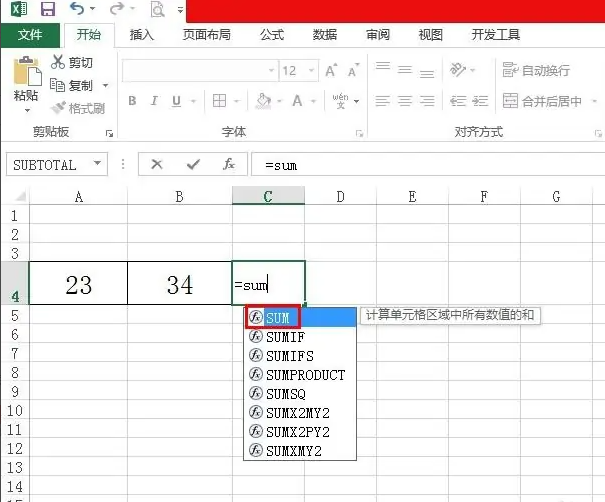Expand the Name Box dropdown
The image size is (605, 502).
98,163
